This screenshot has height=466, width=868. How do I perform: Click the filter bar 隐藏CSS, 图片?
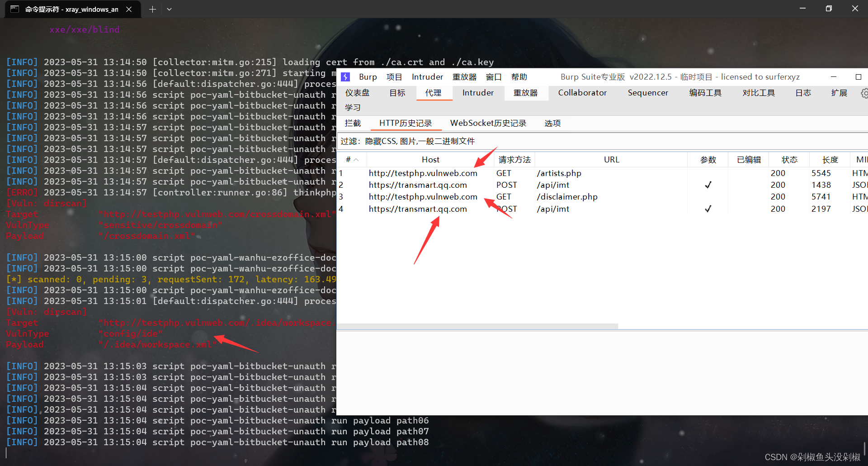pyautogui.click(x=602, y=141)
